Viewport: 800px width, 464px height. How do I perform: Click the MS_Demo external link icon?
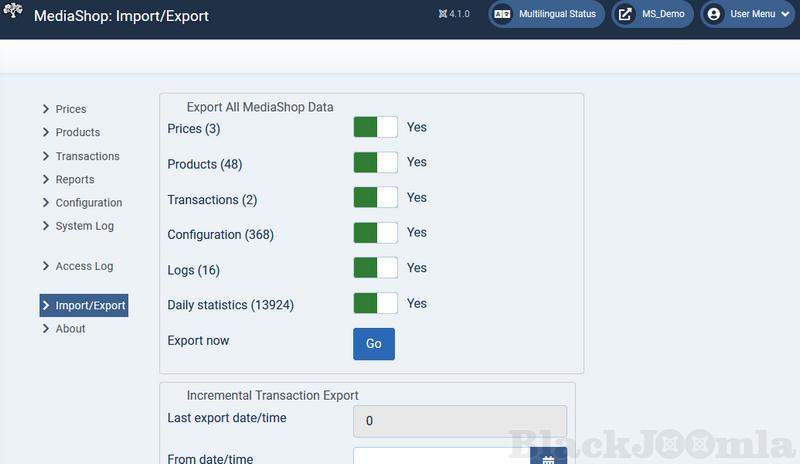pyautogui.click(x=625, y=14)
